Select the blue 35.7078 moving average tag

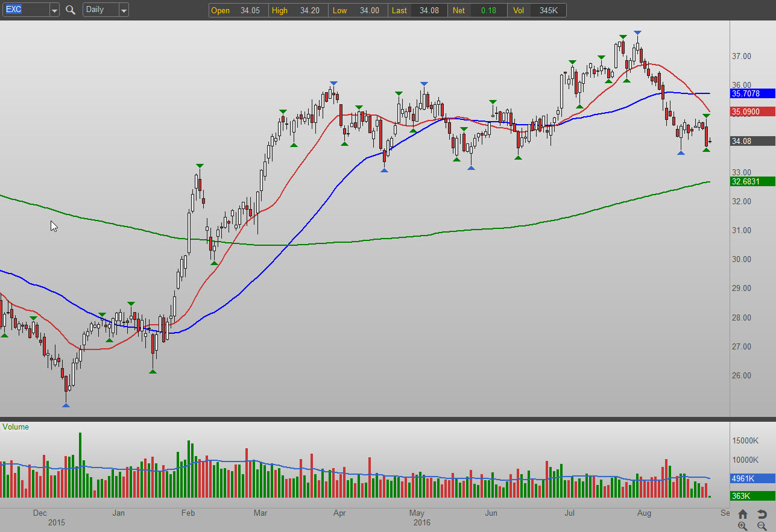pos(752,93)
